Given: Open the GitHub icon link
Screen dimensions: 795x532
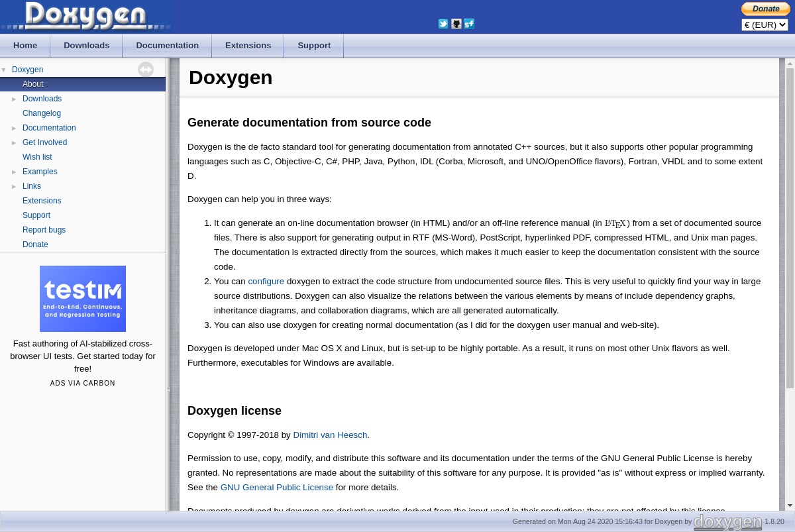Looking at the screenshot, I should 456,24.
